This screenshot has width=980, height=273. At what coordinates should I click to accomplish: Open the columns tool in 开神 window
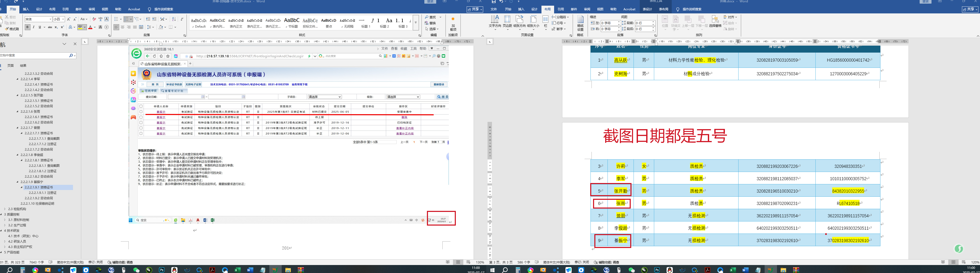[x=546, y=22]
